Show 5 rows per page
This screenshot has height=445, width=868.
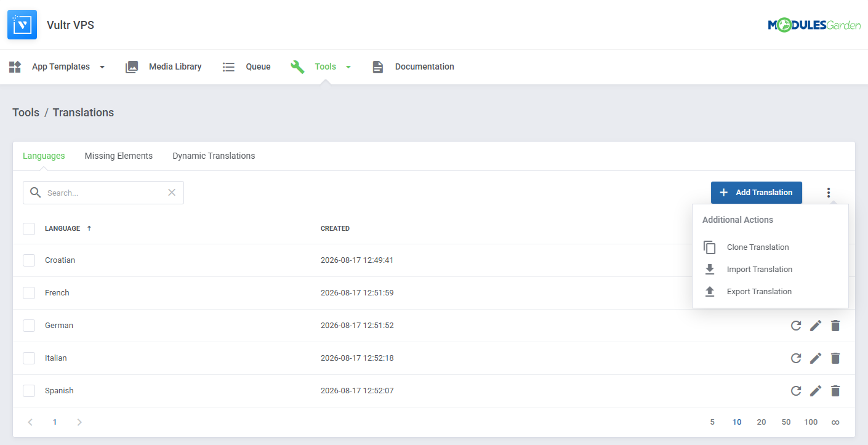click(712, 422)
